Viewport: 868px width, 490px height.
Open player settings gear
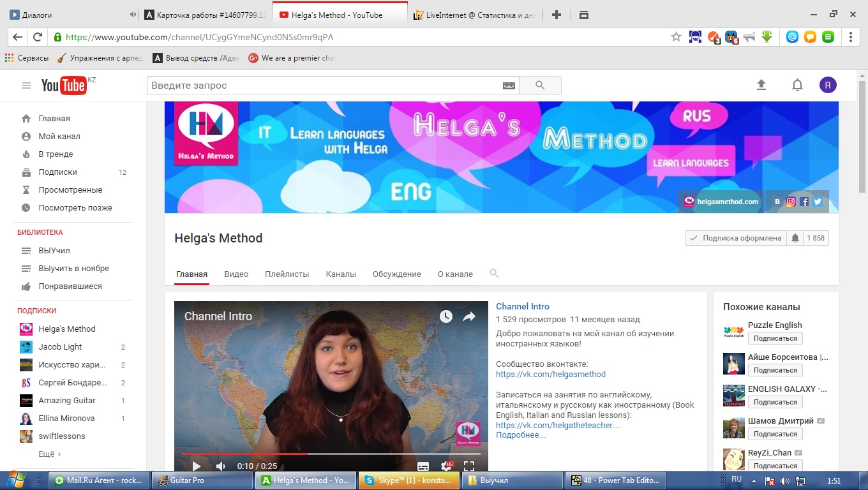click(x=446, y=466)
